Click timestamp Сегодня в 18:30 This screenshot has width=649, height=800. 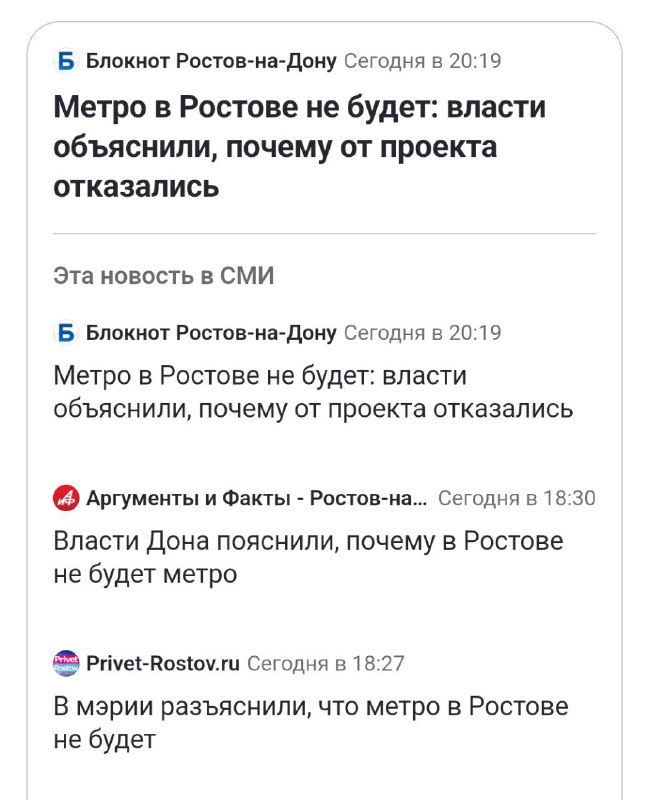click(x=516, y=498)
